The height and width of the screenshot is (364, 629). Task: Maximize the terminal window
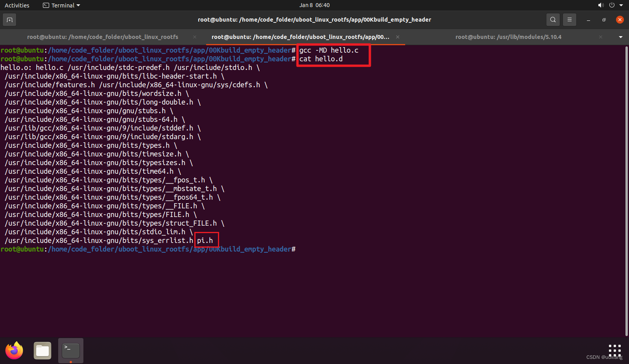coord(604,20)
